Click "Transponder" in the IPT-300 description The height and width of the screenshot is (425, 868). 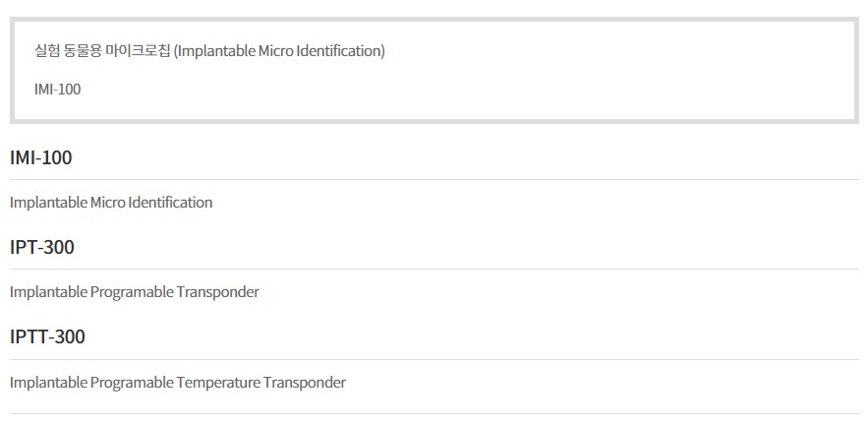218,292
